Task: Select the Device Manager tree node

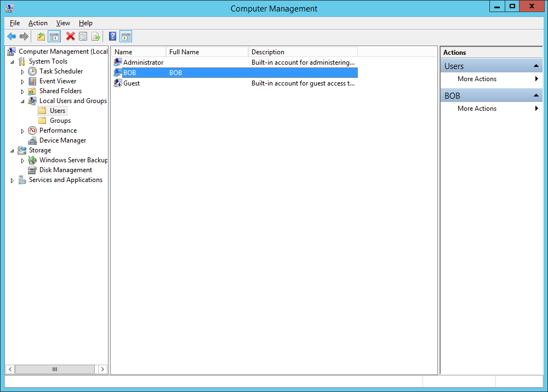Action: (x=62, y=140)
